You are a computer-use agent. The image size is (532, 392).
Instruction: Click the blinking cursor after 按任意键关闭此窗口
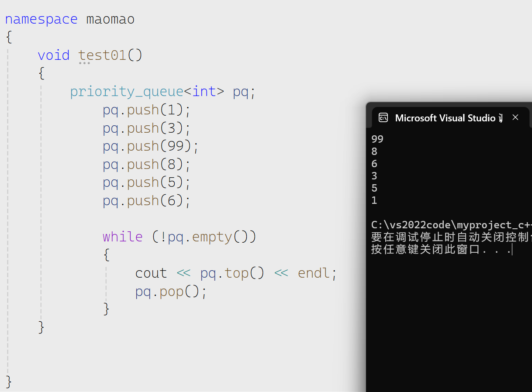pos(512,251)
